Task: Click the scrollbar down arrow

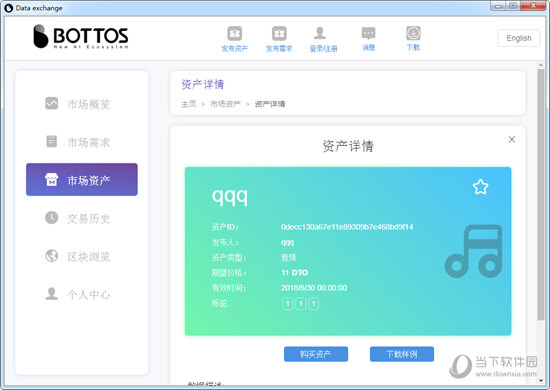Action: point(541,380)
